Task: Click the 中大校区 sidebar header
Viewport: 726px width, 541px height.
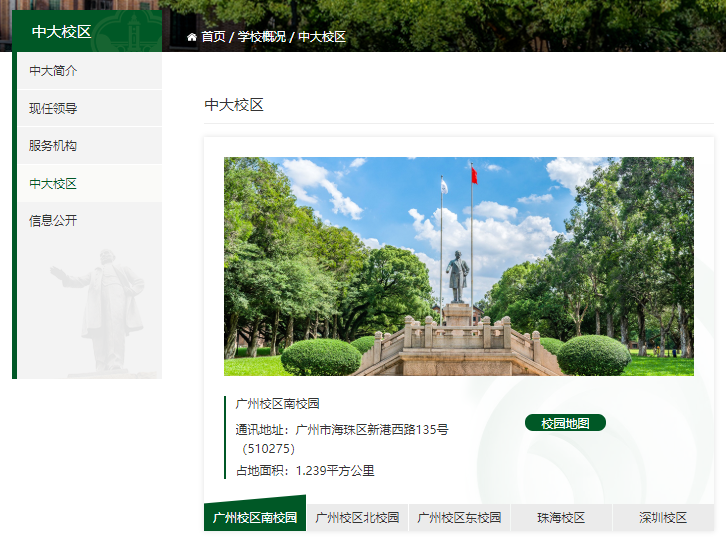Action: (87, 31)
